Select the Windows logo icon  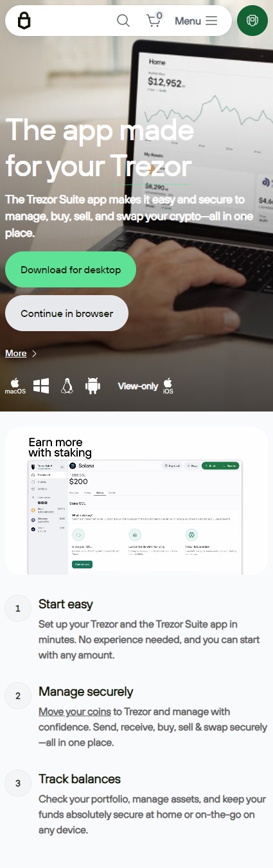(x=41, y=386)
